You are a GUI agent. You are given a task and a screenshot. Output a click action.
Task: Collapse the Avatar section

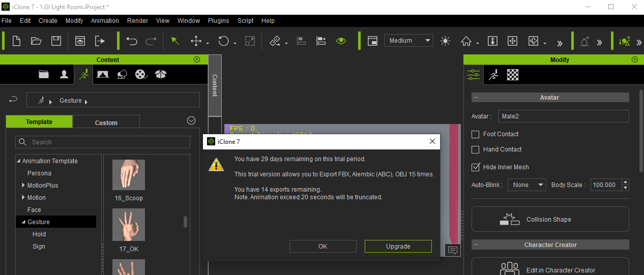[x=476, y=98]
